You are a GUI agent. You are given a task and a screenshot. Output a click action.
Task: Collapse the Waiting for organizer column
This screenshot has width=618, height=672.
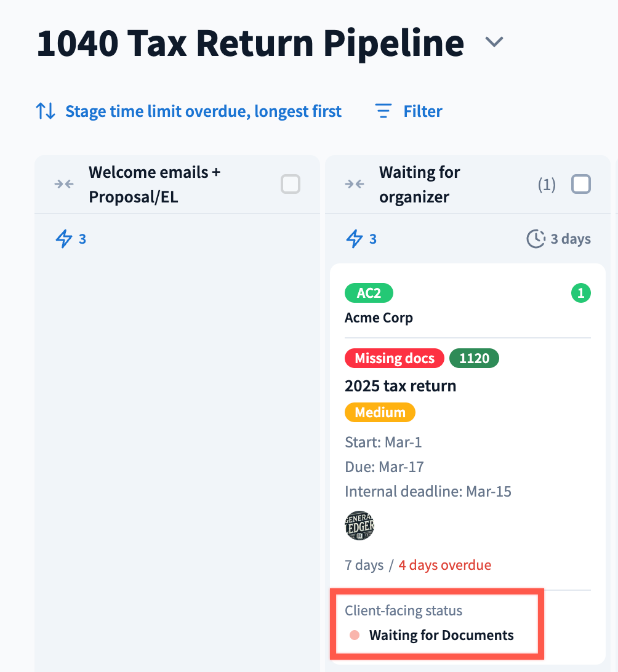click(x=355, y=184)
